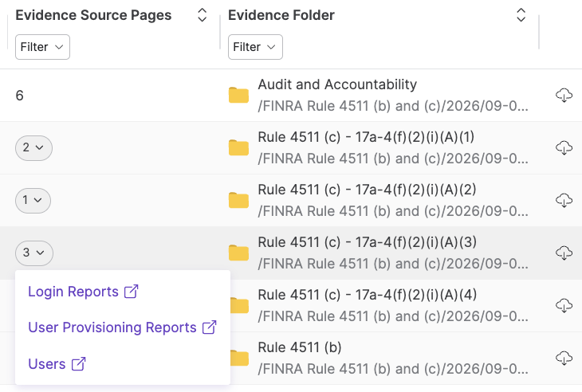Sort by Evidence Folder column

[521, 15]
